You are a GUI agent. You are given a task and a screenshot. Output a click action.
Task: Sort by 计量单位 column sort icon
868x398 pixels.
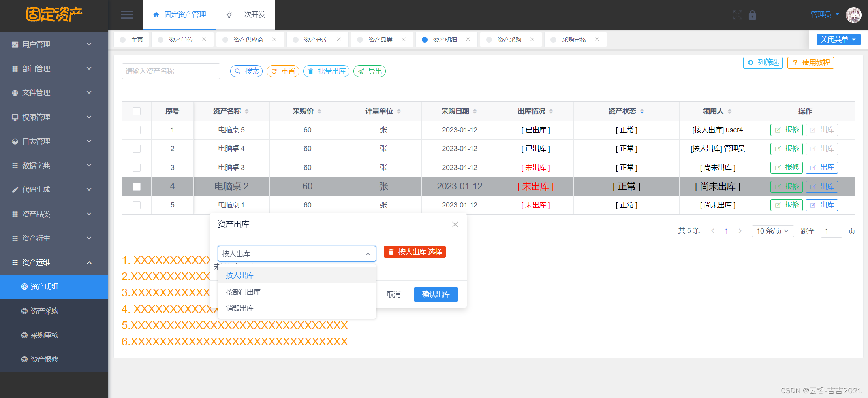(399, 111)
